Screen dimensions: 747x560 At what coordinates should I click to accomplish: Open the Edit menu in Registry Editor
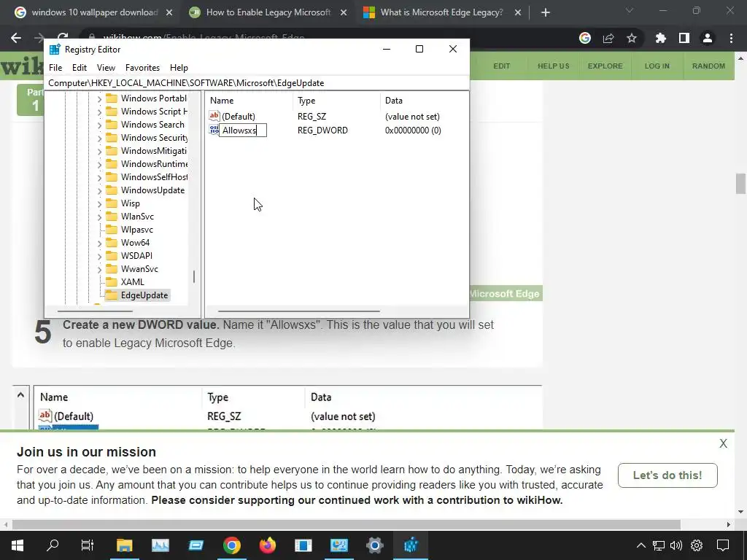[x=79, y=68]
